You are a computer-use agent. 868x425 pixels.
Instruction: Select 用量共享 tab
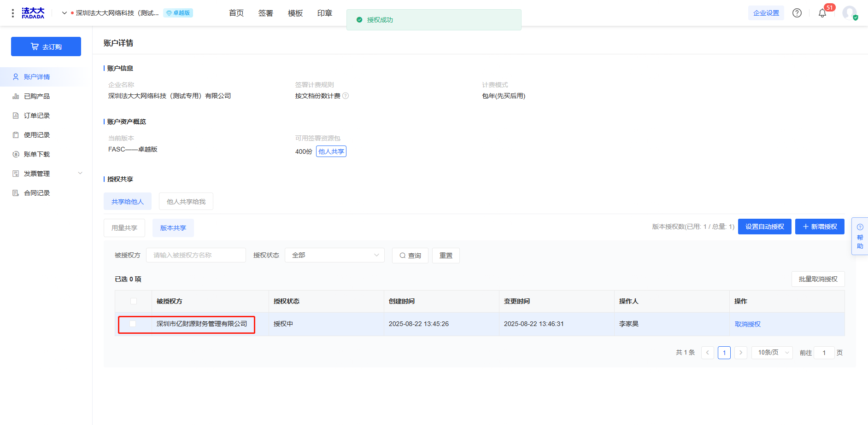click(x=124, y=228)
